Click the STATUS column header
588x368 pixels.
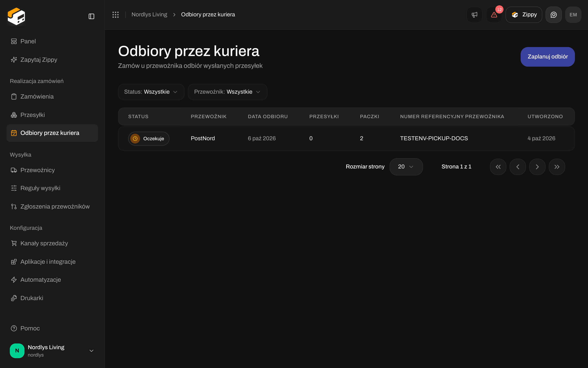(x=138, y=117)
